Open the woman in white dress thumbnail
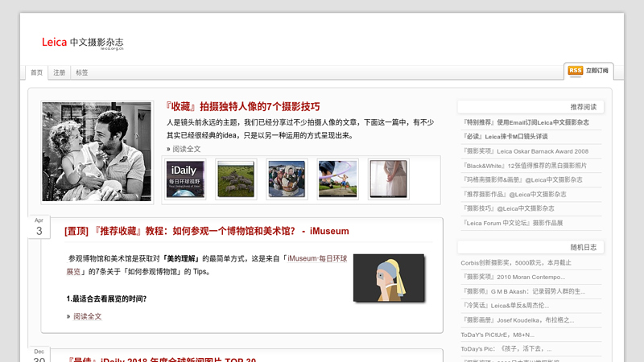The height and width of the screenshot is (362, 644). pyautogui.click(x=389, y=179)
